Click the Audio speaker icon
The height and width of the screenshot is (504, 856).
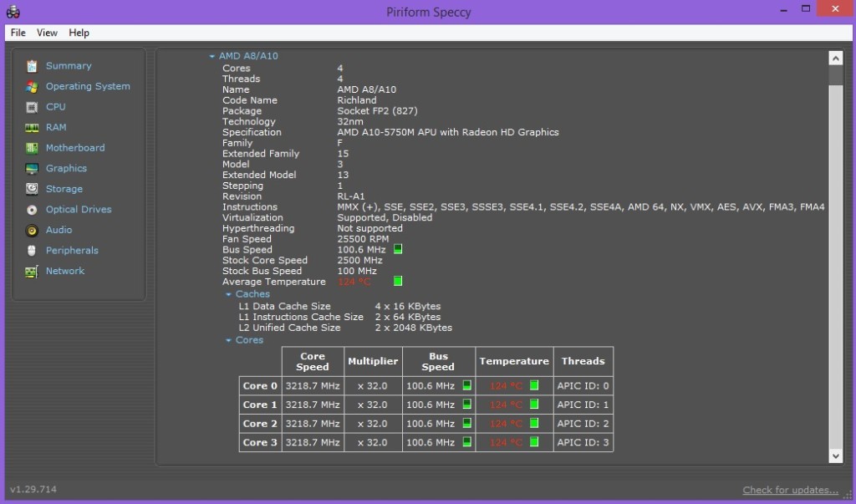click(32, 231)
